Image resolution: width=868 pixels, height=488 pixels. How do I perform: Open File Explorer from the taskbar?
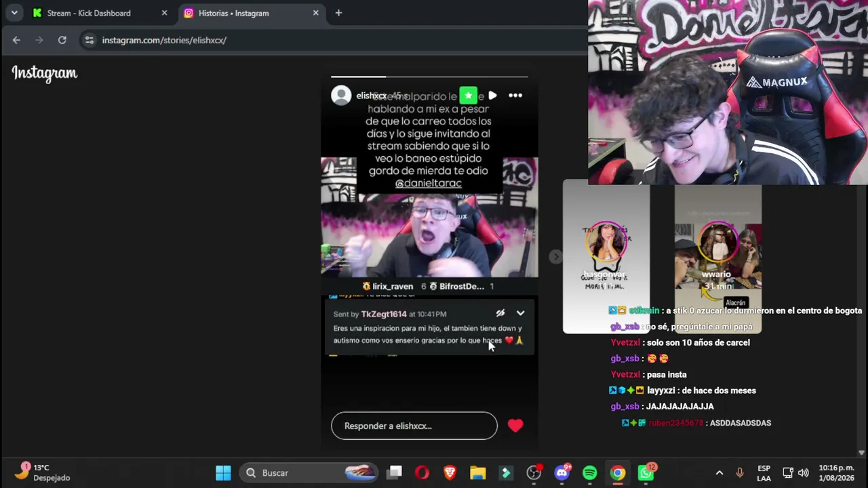(x=478, y=472)
